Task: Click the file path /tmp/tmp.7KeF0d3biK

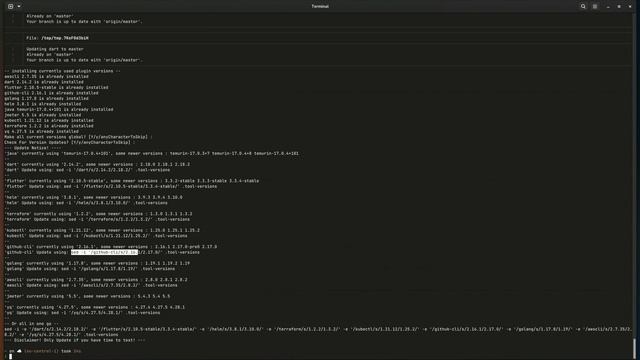Action: [65, 38]
